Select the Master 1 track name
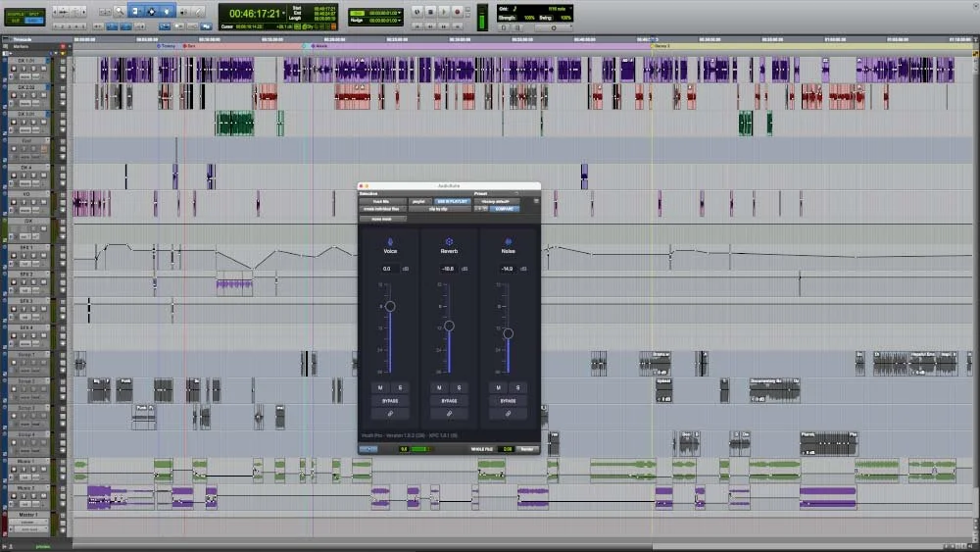980x552 pixels. pyautogui.click(x=26, y=515)
